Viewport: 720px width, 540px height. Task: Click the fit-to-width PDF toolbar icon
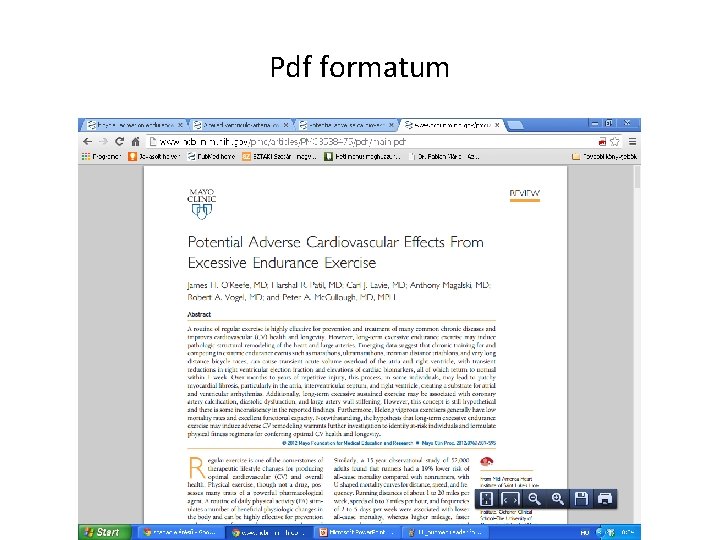[510, 499]
